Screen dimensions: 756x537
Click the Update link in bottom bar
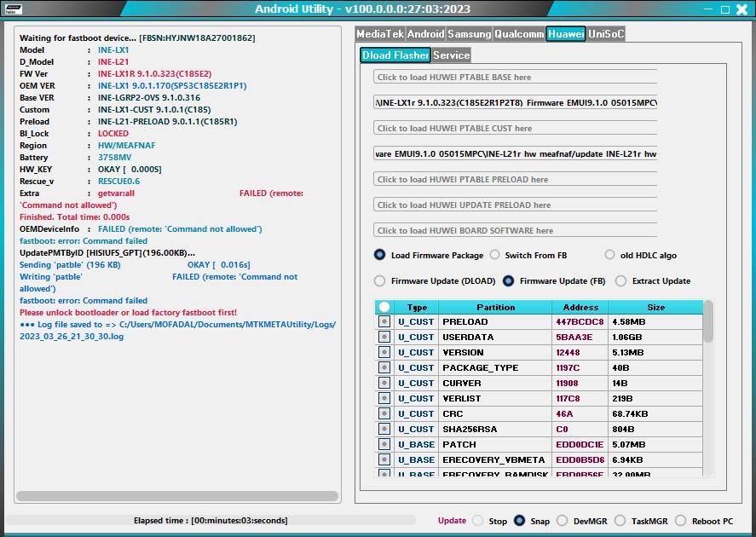coord(452,521)
